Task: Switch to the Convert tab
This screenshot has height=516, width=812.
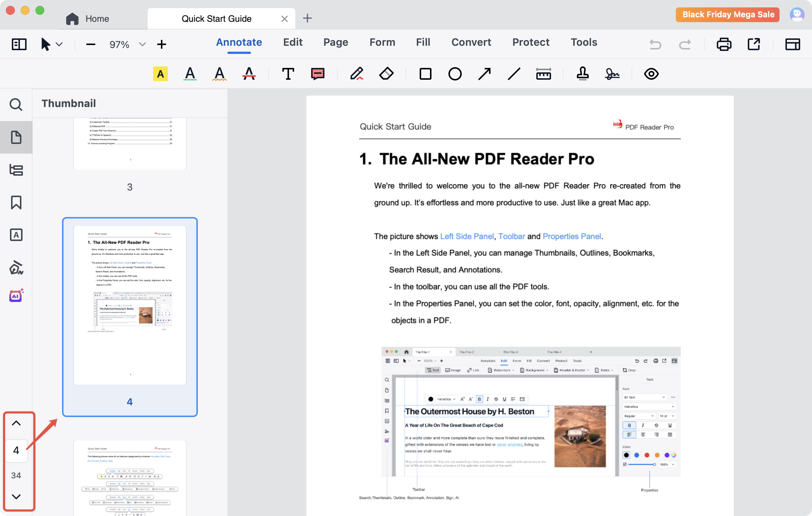Action: coord(471,42)
